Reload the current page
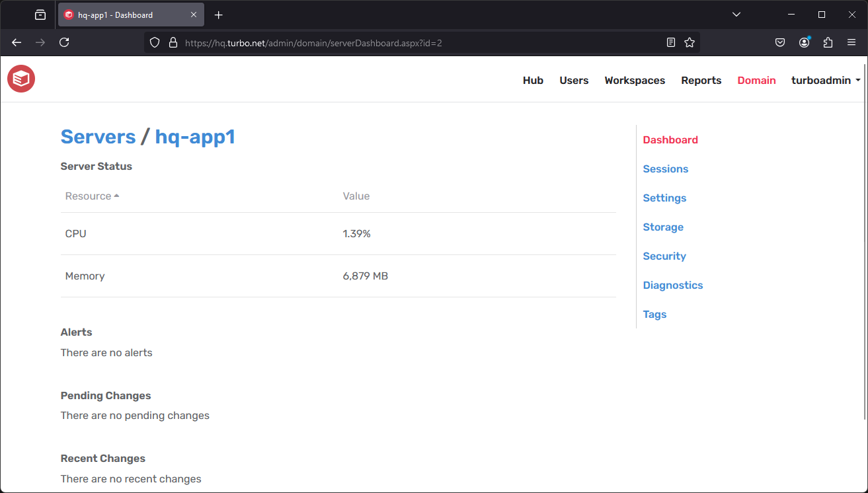 point(63,42)
